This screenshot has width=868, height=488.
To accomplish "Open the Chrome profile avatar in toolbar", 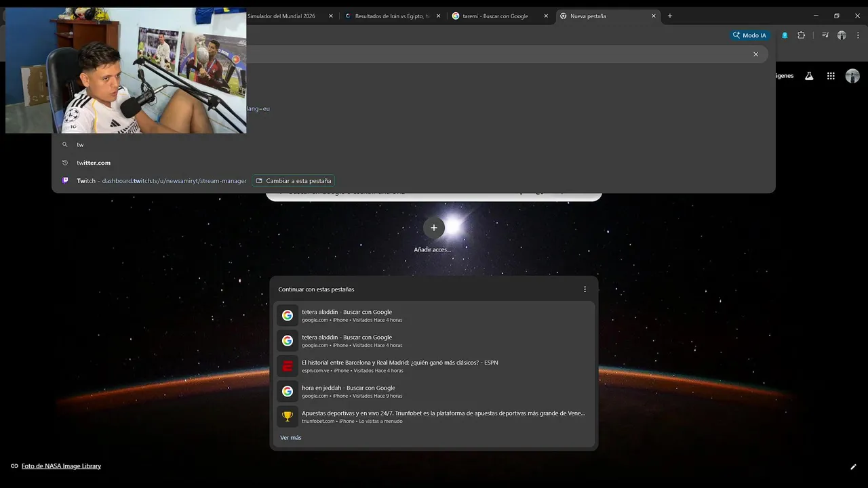I will click(842, 35).
